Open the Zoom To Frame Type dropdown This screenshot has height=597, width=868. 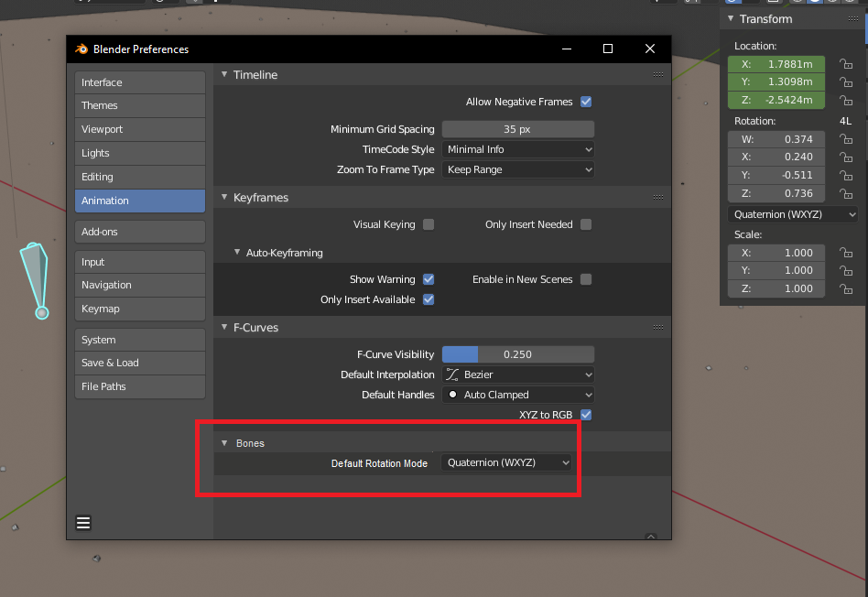coord(518,169)
